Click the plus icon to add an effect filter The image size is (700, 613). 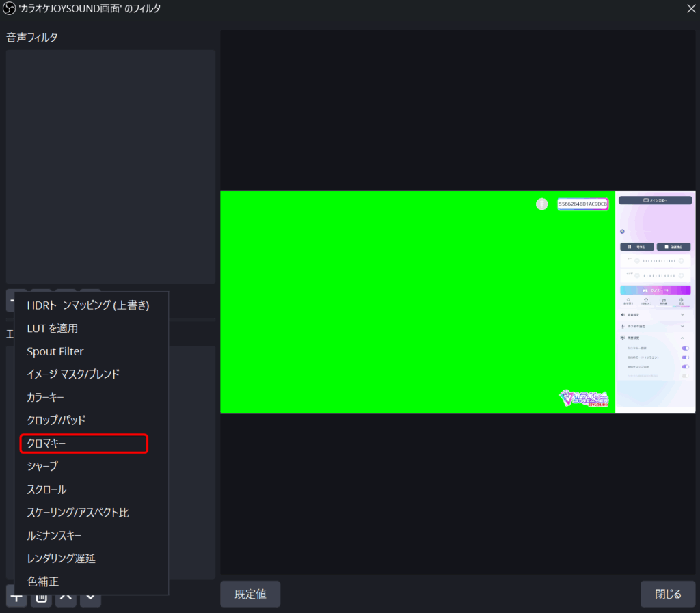(16, 597)
